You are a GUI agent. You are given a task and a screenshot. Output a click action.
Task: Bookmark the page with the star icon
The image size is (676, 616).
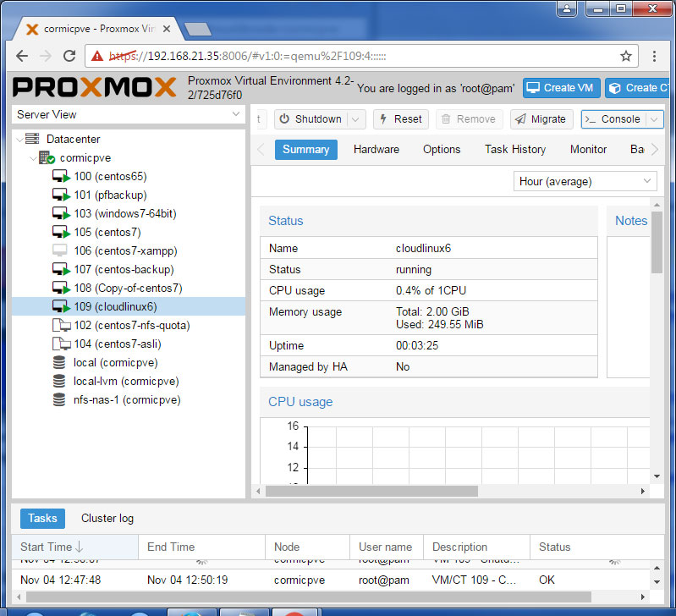click(626, 56)
